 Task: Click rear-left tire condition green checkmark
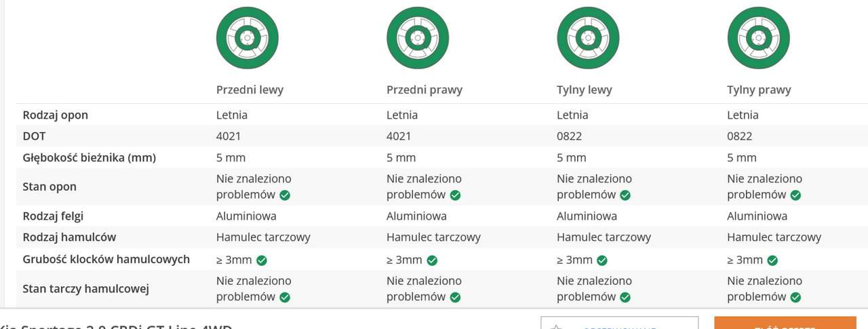coord(625,195)
